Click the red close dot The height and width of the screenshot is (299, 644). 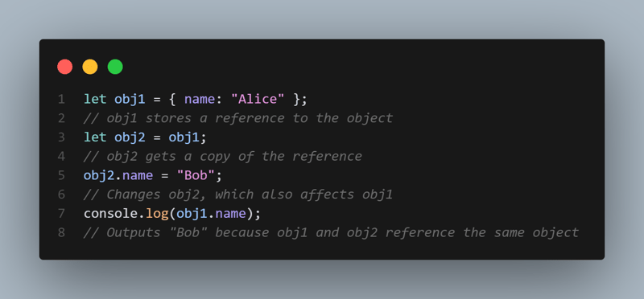pyautogui.click(x=65, y=67)
